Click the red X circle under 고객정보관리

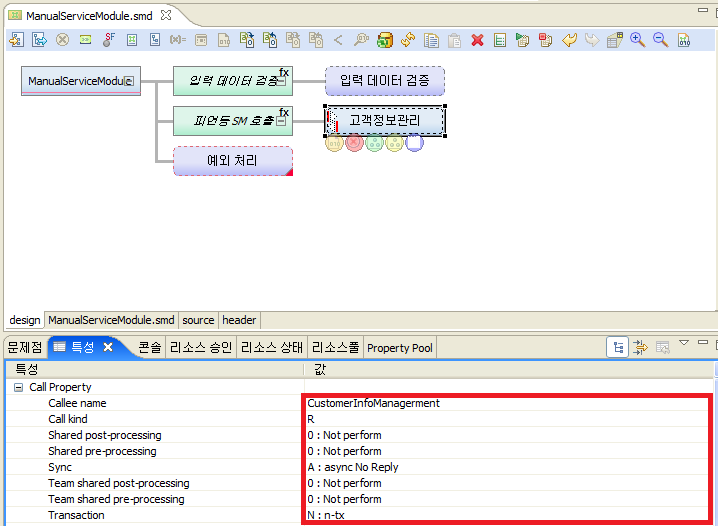click(x=354, y=143)
